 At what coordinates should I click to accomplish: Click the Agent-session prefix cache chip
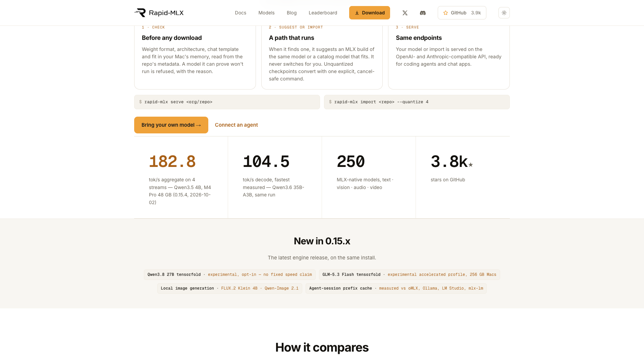pyautogui.click(x=396, y=288)
